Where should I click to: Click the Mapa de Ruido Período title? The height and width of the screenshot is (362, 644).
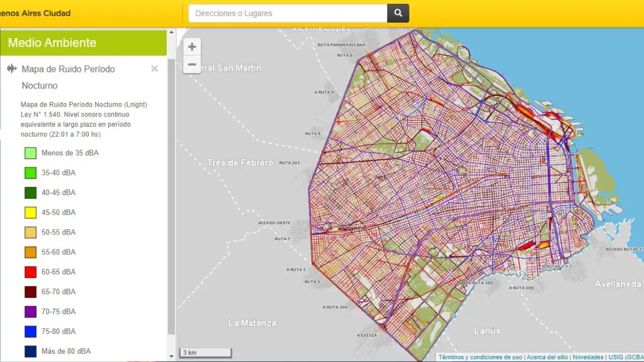pos(68,69)
